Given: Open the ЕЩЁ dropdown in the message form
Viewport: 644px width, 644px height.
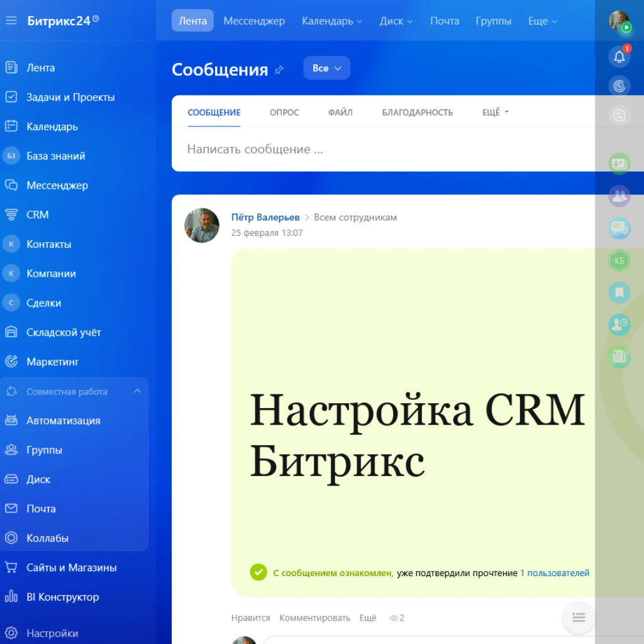Looking at the screenshot, I should coord(494,112).
